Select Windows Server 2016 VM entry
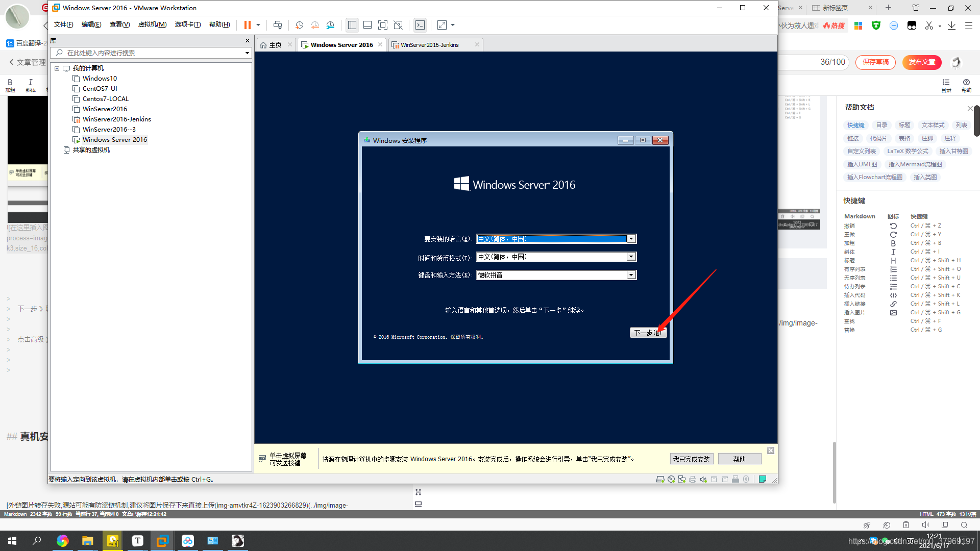The image size is (980, 551). 114,139
